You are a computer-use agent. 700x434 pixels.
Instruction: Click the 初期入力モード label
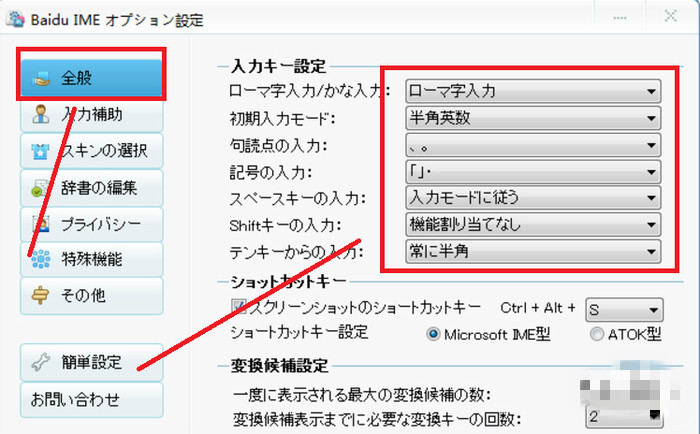point(282,119)
